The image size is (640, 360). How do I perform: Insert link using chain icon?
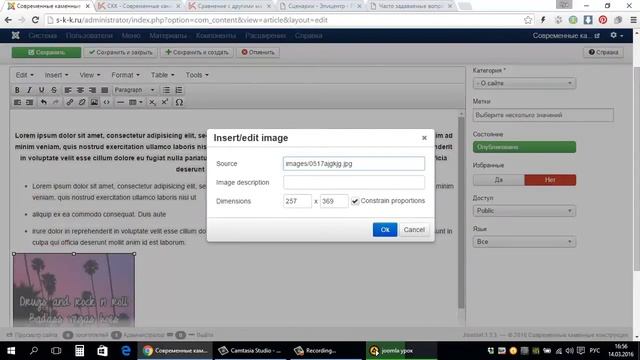click(x=70, y=102)
